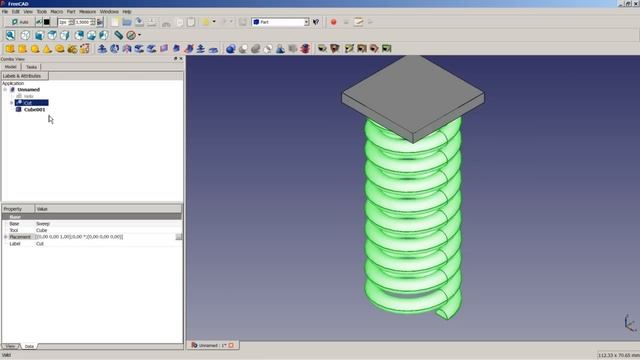Open the Undo history dropdown arrow

(214, 22)
